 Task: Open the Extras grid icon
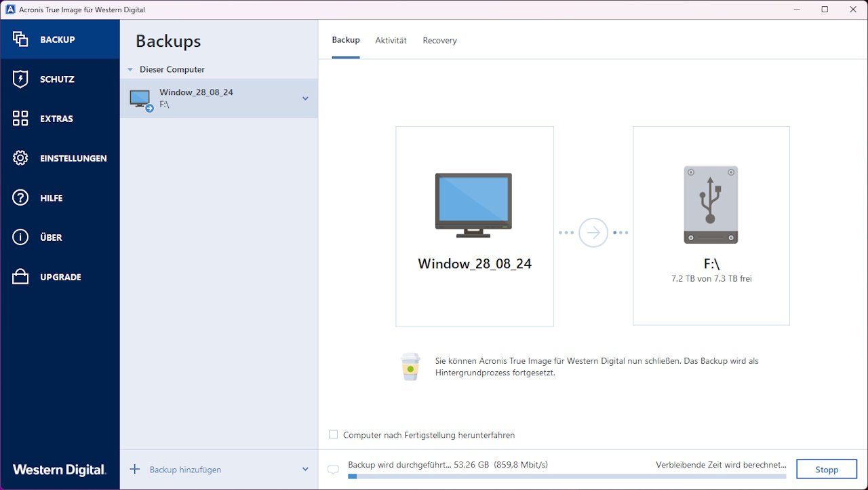point(20,119)
